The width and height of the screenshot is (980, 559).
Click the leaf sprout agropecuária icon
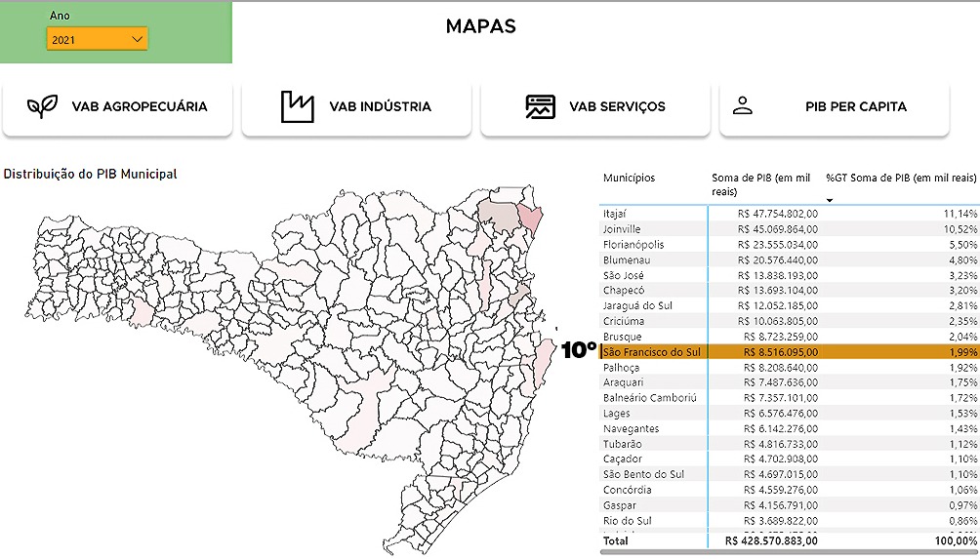tap(42, 106)
